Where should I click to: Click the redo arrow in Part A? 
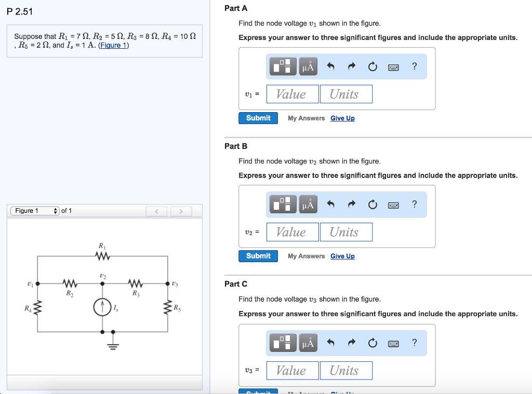coord(351,66)
